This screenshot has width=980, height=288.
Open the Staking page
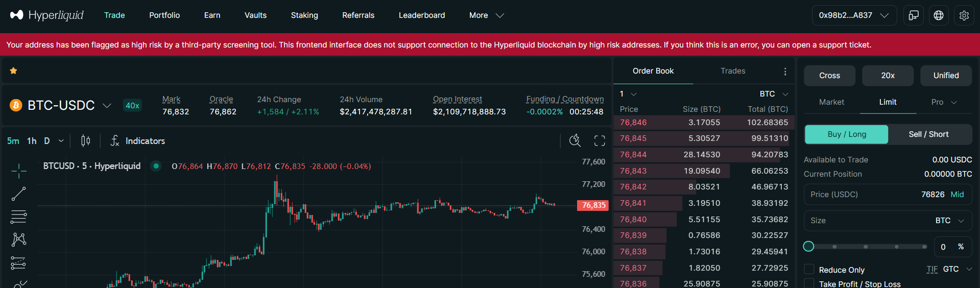coord(304,15)
